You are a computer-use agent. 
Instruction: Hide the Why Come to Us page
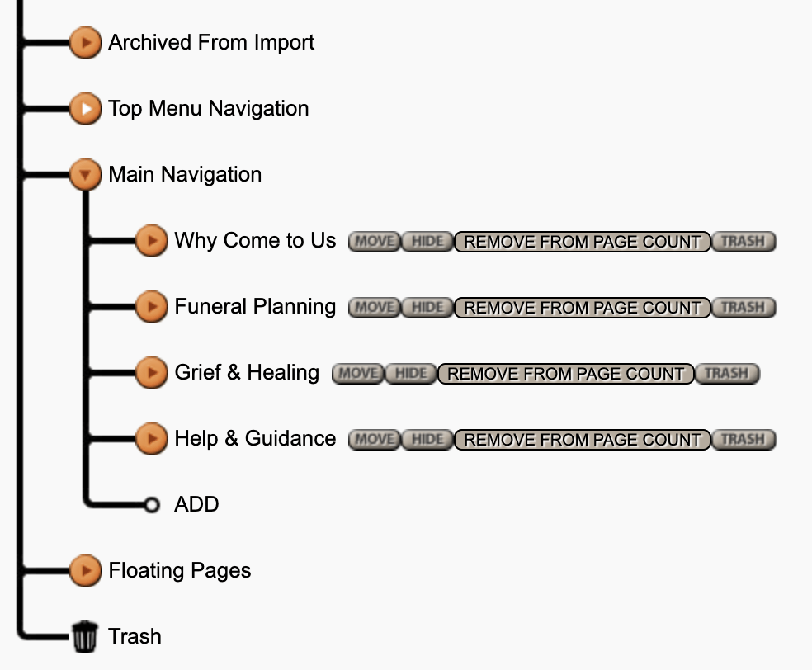426,241
